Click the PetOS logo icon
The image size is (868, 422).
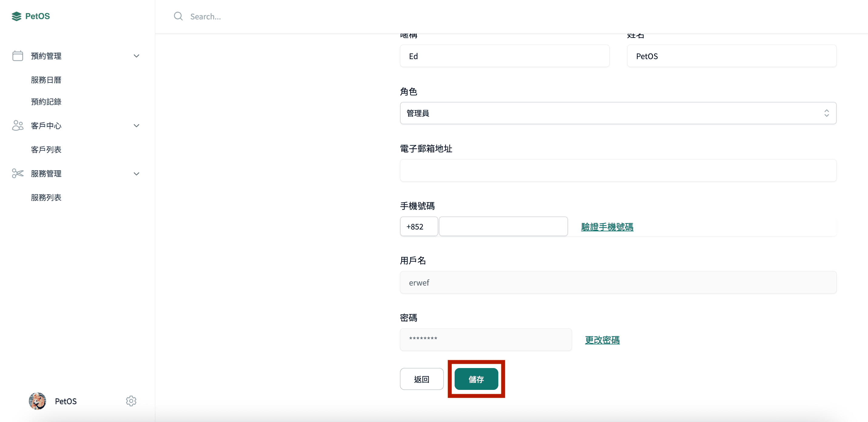point(16,16)
